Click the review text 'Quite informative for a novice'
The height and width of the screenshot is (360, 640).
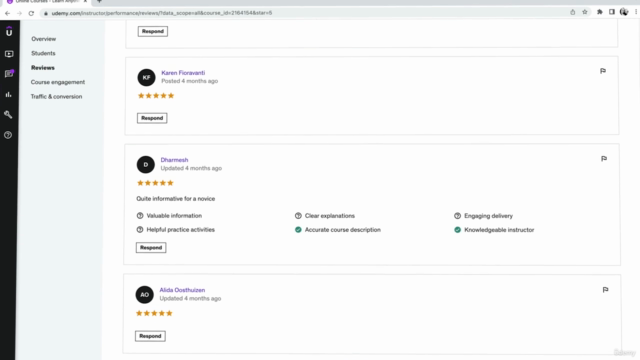tap(176, 199)
